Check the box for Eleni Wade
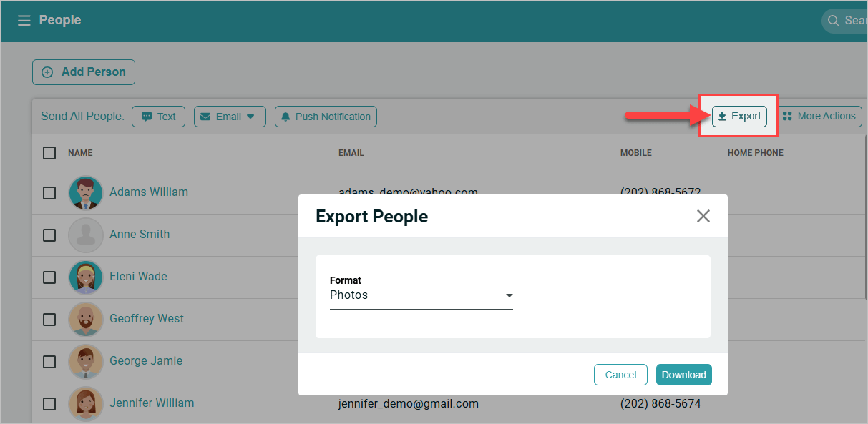868x424 pixels. pyautogui.click(x=49, y=277)
